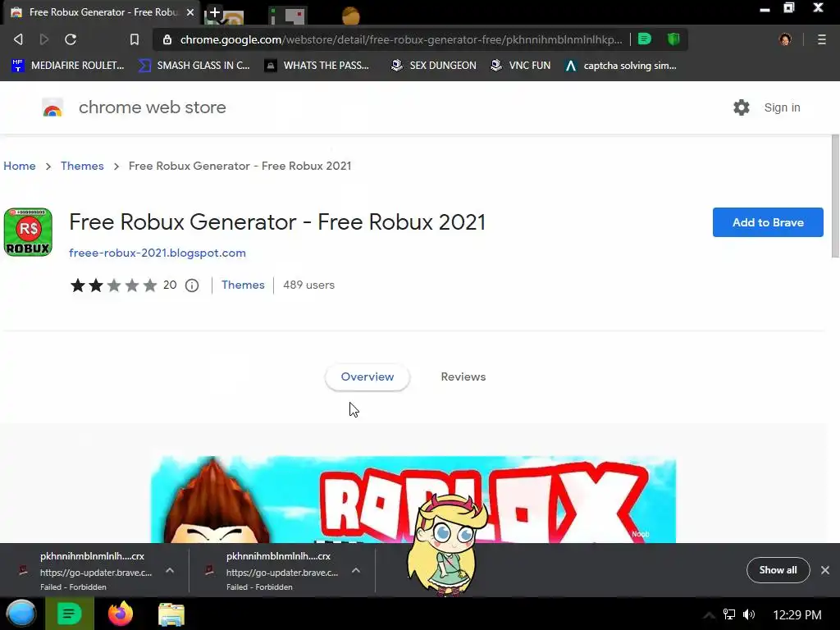Image resolution: width=840 pixels, height=630 pixels.
Task: Open the green shield extension icon
Action: 673,39
